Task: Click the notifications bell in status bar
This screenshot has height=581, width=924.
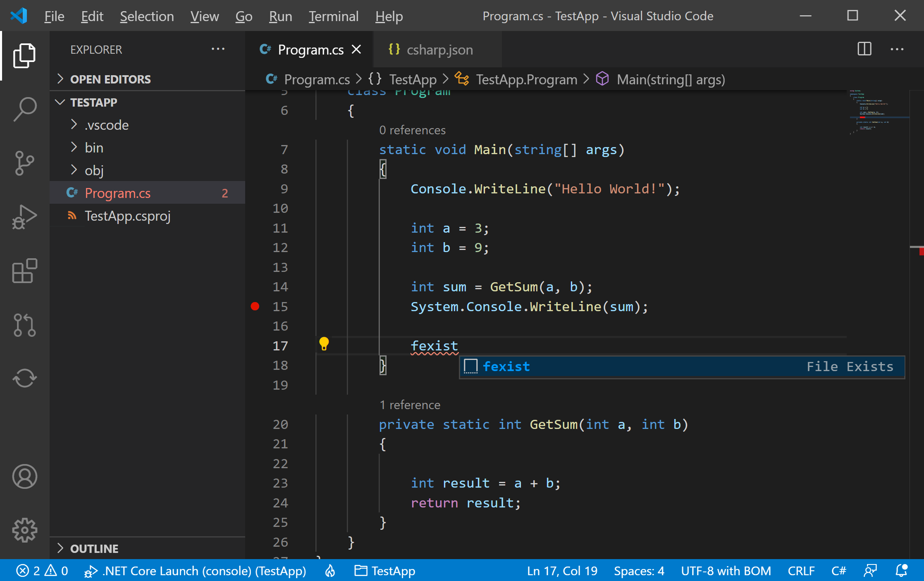Action: pos(901,571)
